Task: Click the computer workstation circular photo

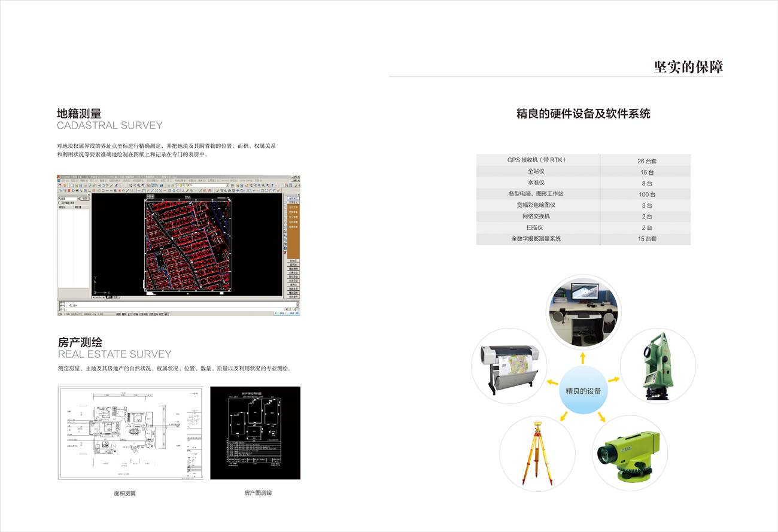Action: click(583, 312)
